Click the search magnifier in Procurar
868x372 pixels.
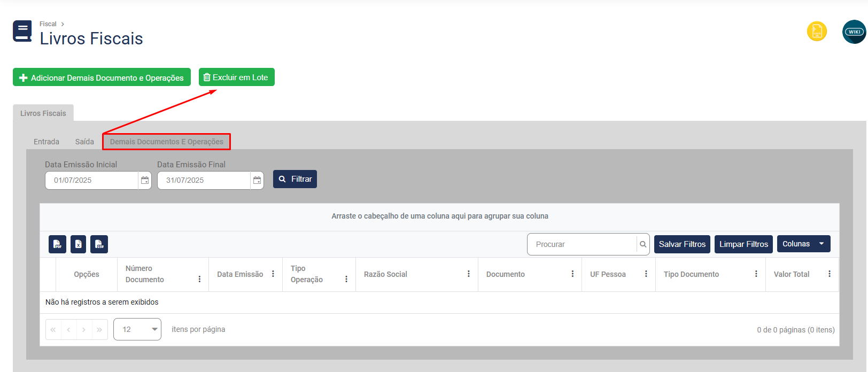pyautogui.click(x=643, y=244)
